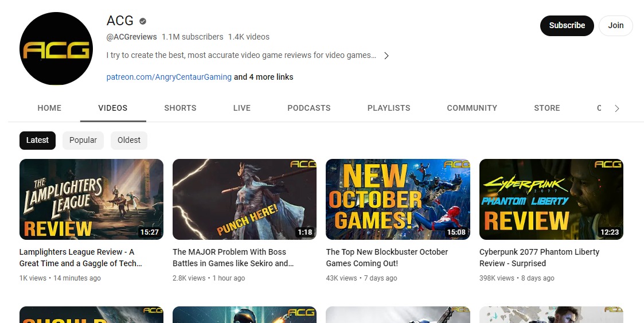The image size is (644, 323).
Task: Play the New October Games video thumbnail
Action: [x=397, y=199]
